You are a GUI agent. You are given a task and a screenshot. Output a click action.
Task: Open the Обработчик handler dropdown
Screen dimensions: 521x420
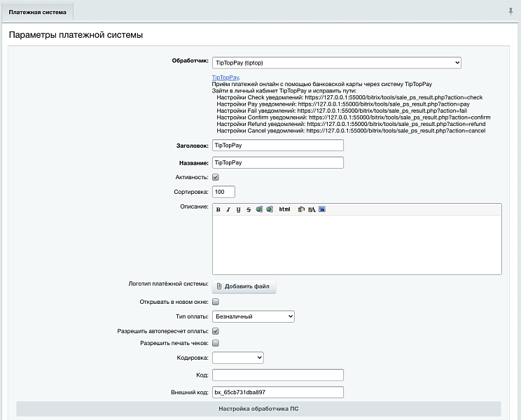coord(336,63)
